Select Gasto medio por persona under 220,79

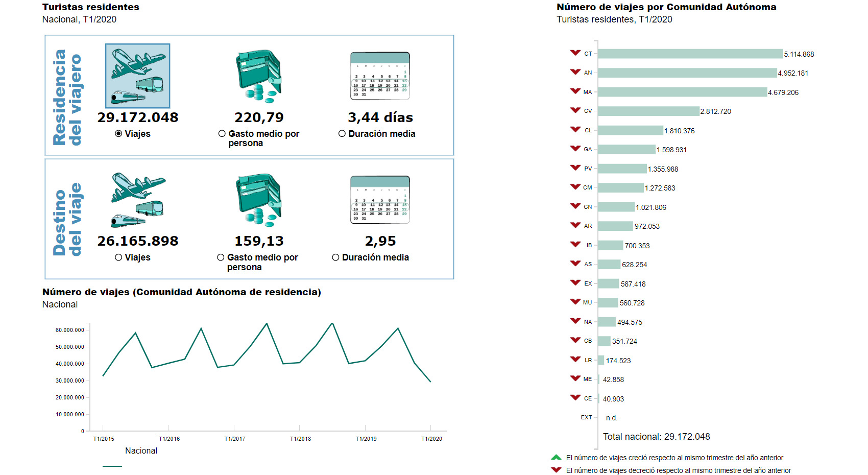point(222,134)
